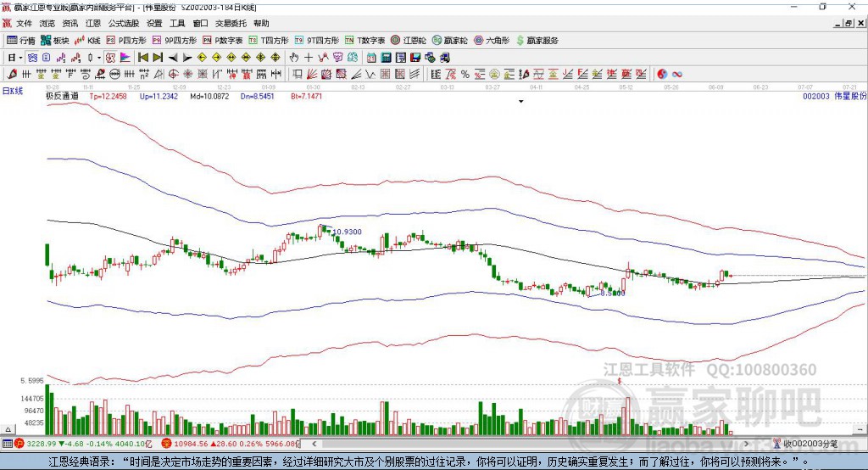The width and height of the screenshot is (868, 470).
Task: Click the blue infinity loop icon
Action: point(677,74)
